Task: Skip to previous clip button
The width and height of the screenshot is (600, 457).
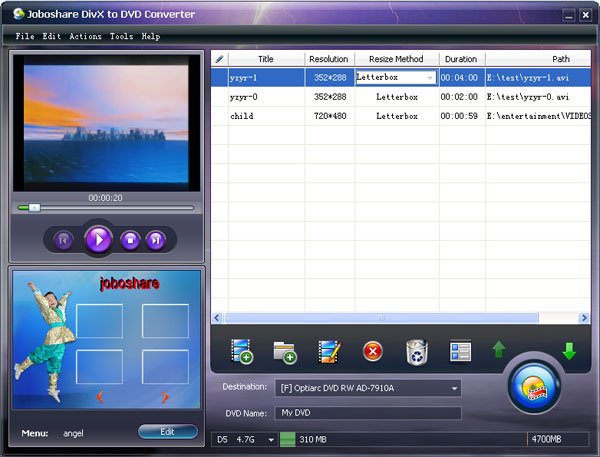Action: [63, 240]
